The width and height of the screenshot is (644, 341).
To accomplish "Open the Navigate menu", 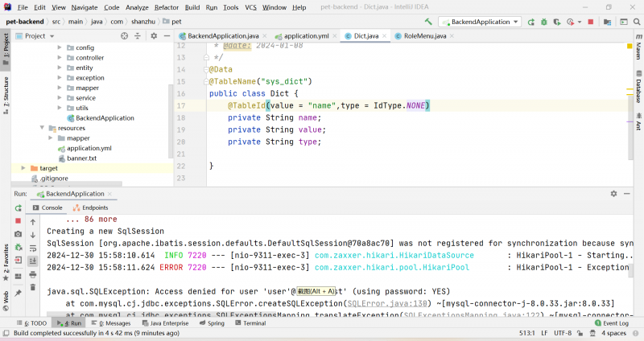I will (85, 7).
